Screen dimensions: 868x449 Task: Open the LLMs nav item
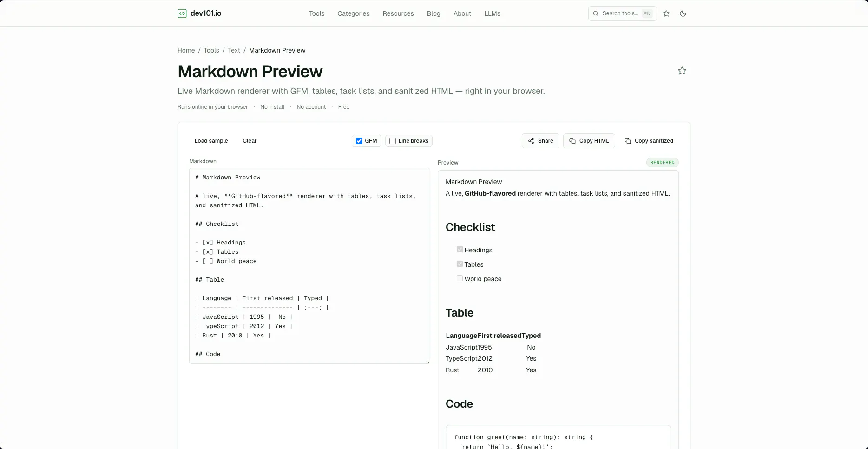coord(492,13)
